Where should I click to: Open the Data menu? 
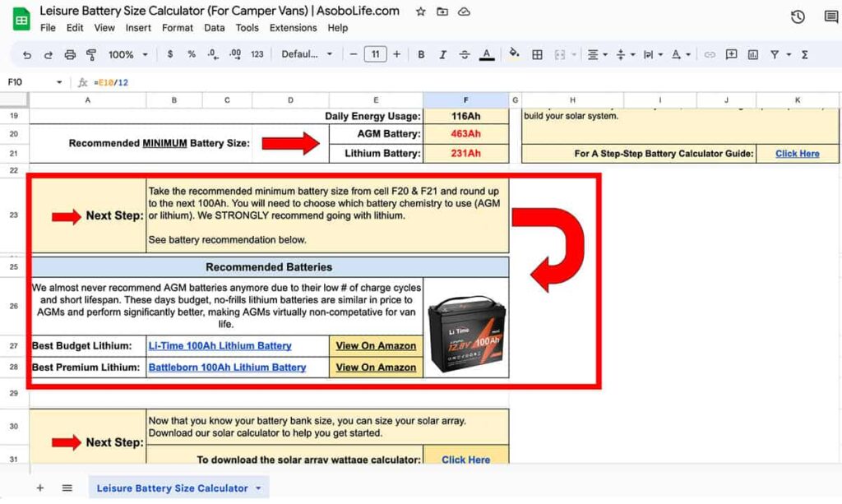[x=215, y=28]
